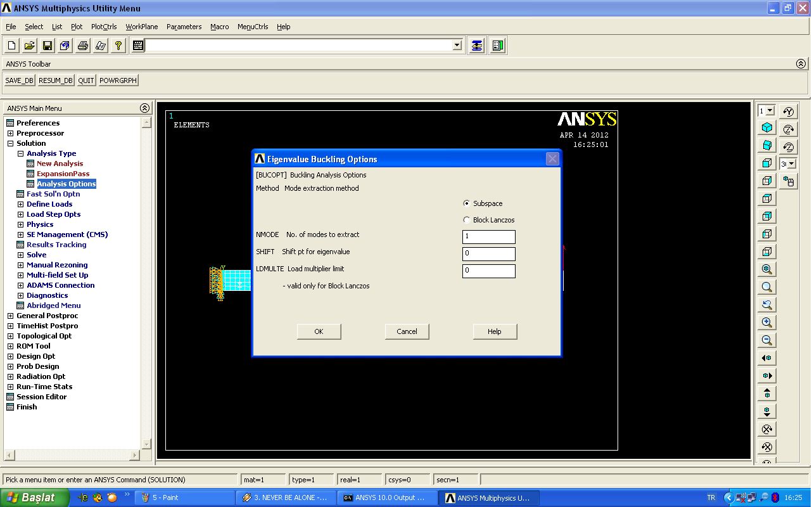The height and width of the screenshot is (507, 812).
Task: Click the keyboard command prompt icon
Action: tap(138, 46)
